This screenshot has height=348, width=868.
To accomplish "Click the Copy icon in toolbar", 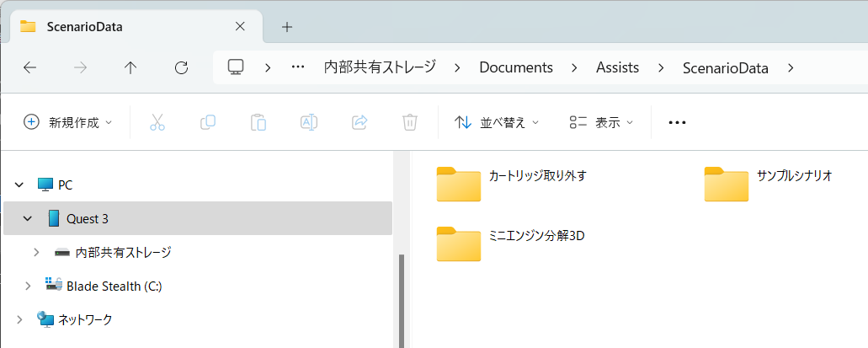I will tap(208, 122).
